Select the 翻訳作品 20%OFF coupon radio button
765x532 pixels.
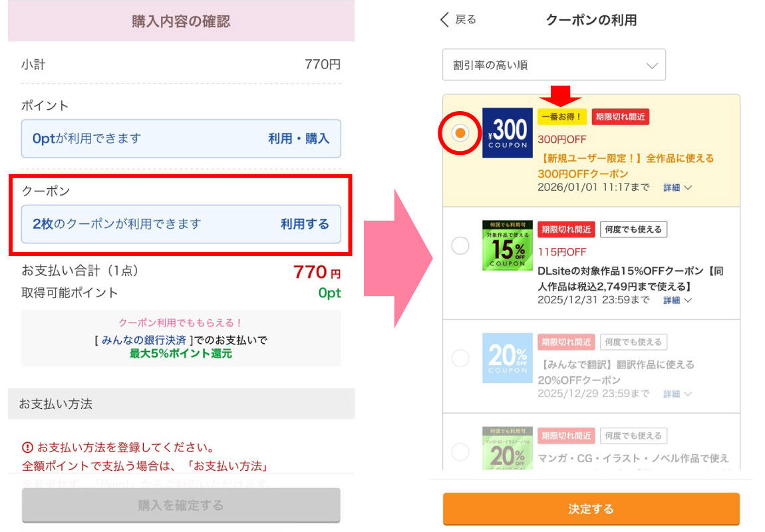tap(460, 359)
